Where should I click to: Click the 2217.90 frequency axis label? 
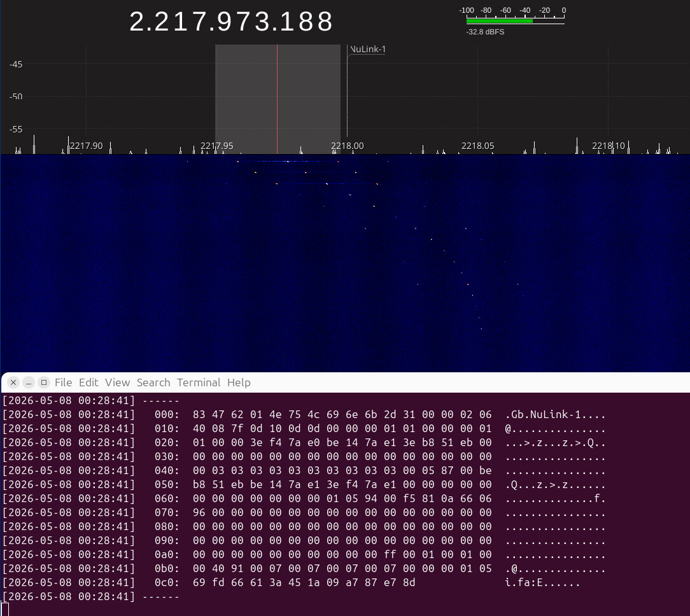(x=87, y=146)
